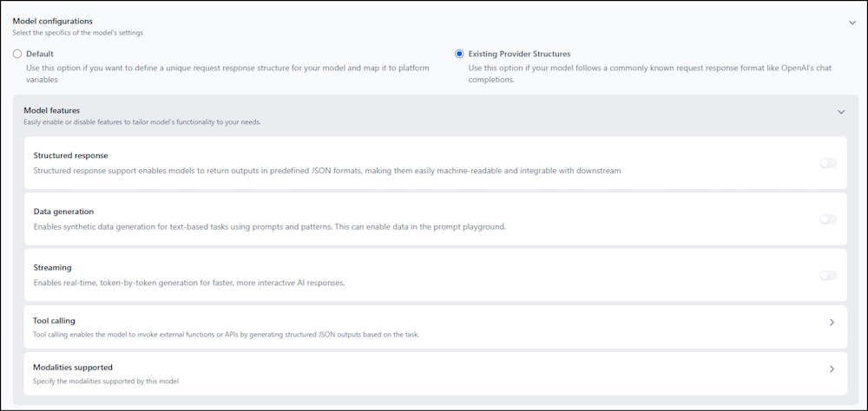
Task: Turn on the Data generation switch
Action: (x=828, y=219)
